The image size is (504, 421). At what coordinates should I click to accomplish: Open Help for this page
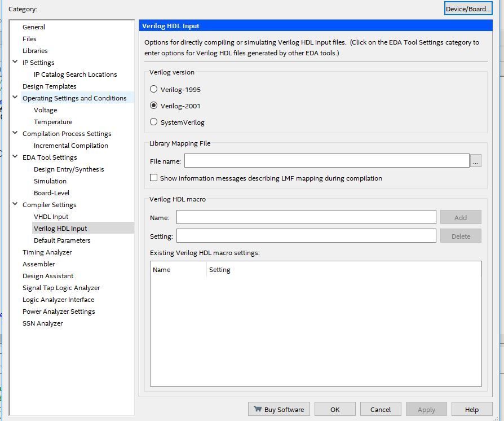coord(472,409)
